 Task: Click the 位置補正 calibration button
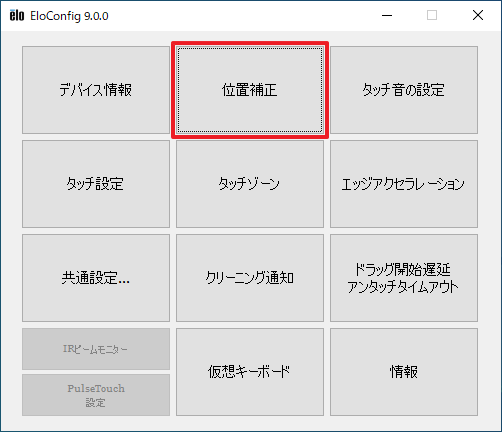[250, 90]
